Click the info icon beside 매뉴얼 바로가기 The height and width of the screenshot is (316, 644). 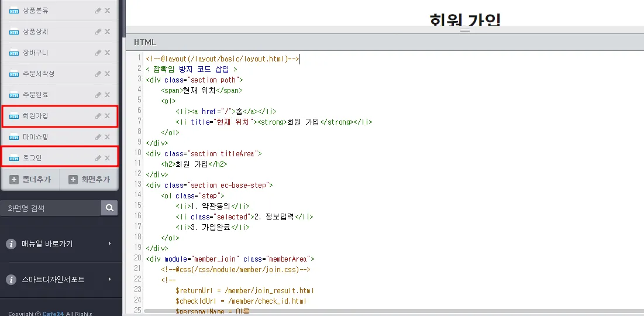pyautogui.click(x=11, y=243)
